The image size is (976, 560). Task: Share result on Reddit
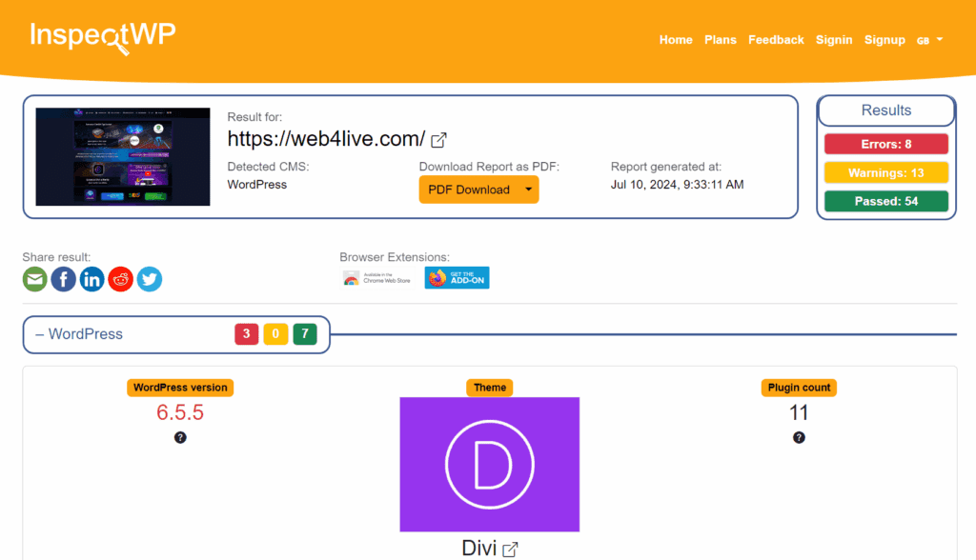pos(121,279)
